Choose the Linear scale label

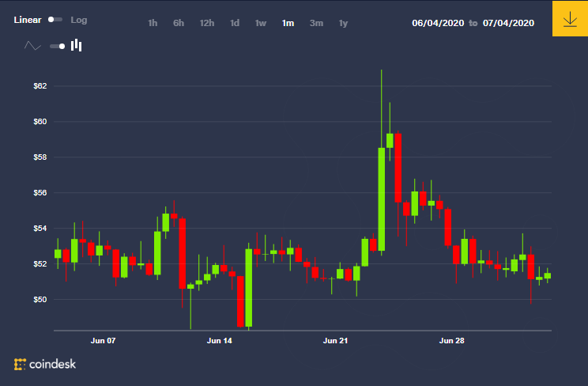point(28,20)
